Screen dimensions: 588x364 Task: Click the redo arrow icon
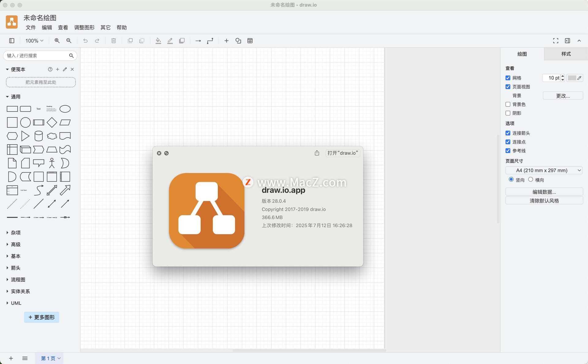[97, 41]
